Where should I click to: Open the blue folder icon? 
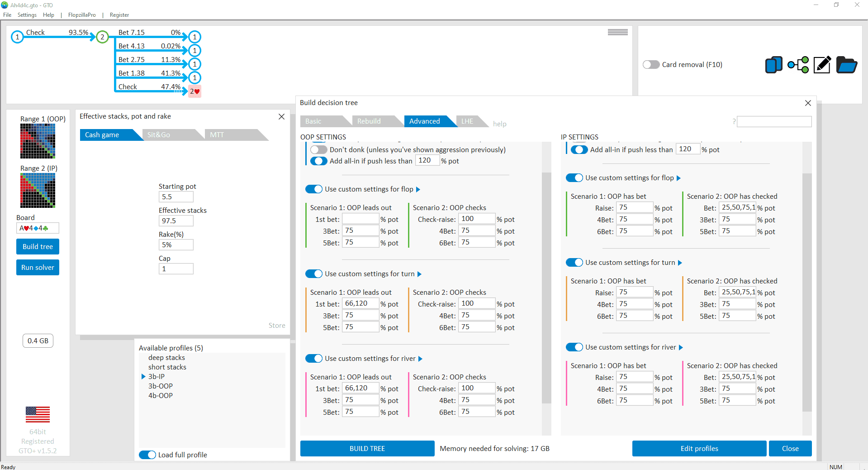(x=846, y=65)
